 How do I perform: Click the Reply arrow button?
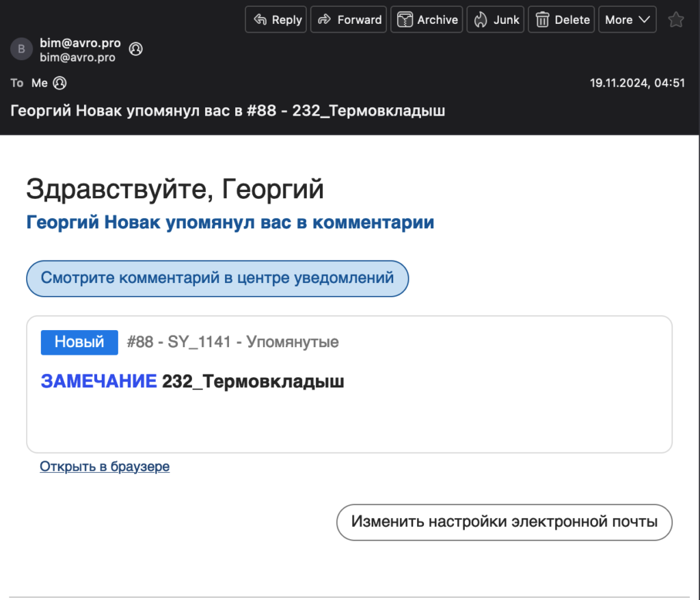point(277,20)
